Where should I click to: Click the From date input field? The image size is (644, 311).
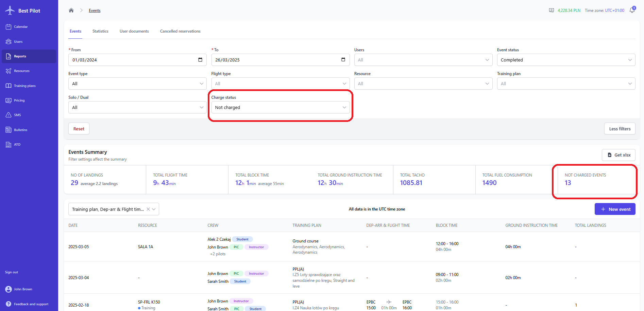[x=137, y=60]
